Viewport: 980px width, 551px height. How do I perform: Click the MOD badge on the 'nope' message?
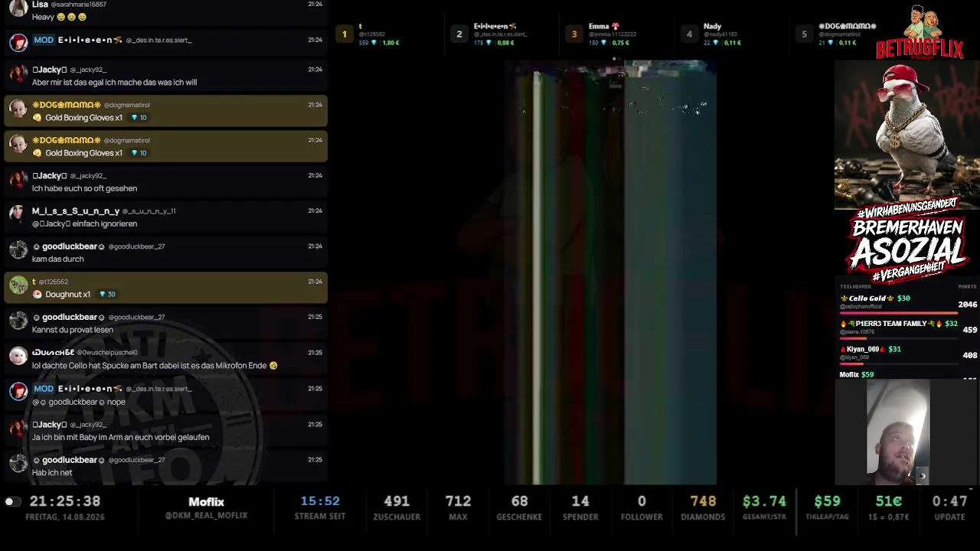point(44,389)
